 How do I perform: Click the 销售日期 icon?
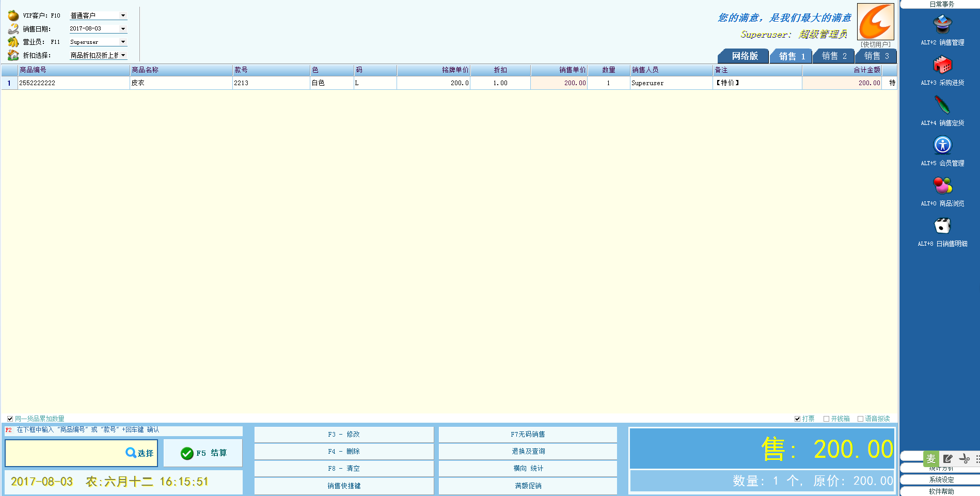(x=13, y=29)
